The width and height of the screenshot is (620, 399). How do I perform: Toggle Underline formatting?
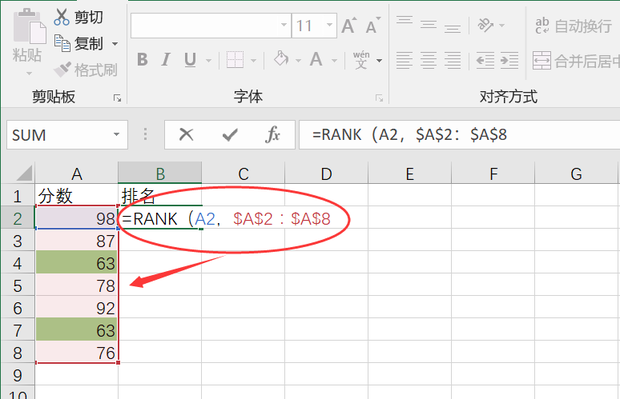pyautogui.click(x=190, y=60)
